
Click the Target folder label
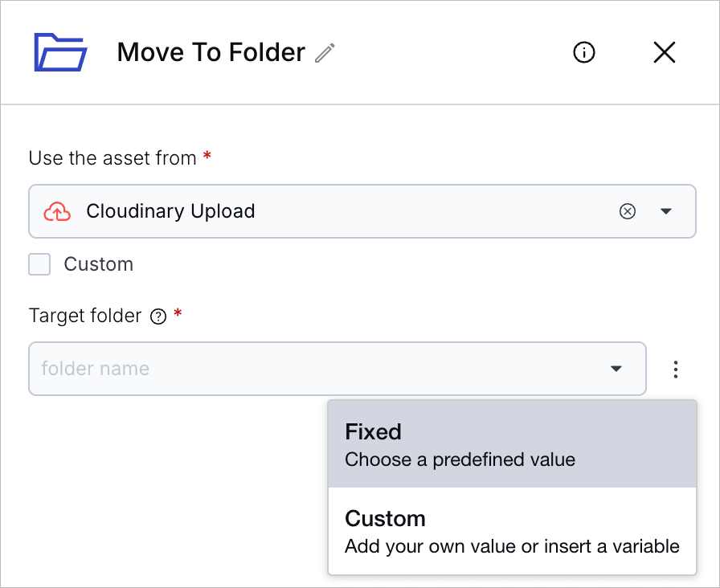(85, 316)
